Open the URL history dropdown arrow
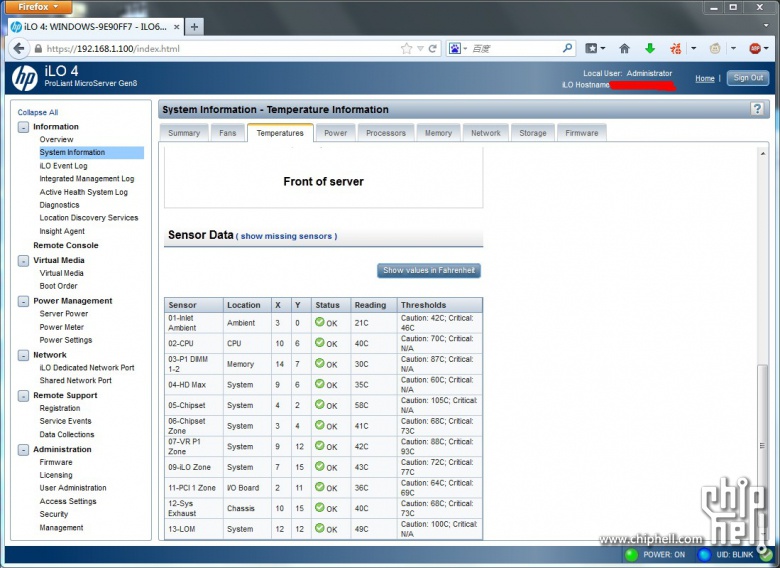780x568 pixels. pyautogui.click(x=420, y=48)
